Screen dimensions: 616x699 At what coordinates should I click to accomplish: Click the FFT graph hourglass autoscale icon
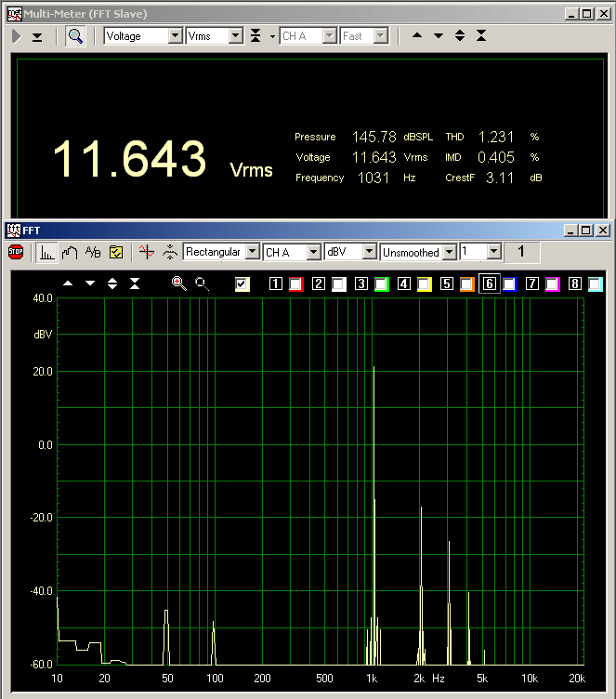(135, 284)
